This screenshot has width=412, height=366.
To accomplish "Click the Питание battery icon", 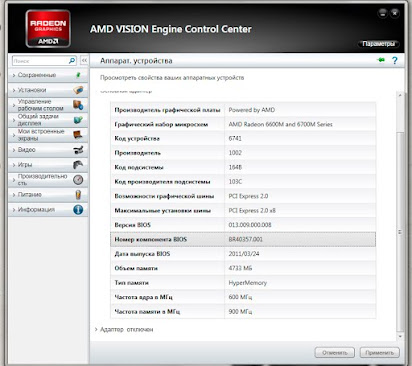I will 78,195.
